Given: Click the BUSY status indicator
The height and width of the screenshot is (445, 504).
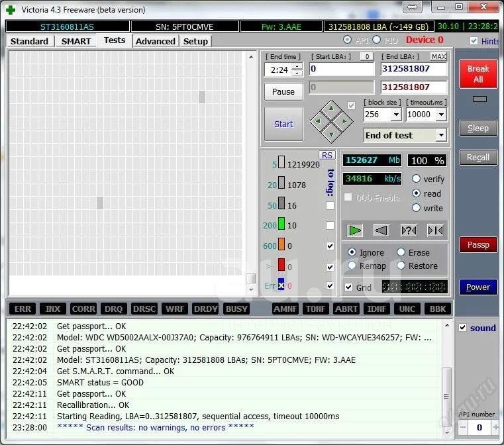Looking at the screenshot, I should (236, 309).
